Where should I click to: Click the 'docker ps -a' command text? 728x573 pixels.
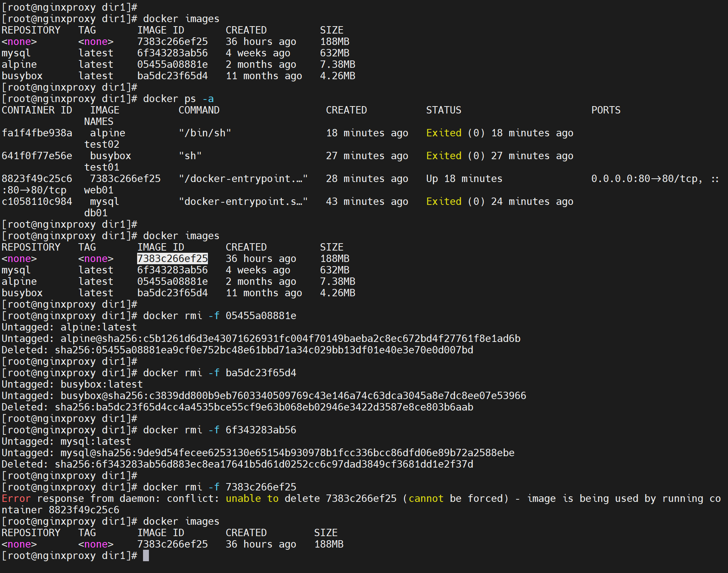coord(178,99)
